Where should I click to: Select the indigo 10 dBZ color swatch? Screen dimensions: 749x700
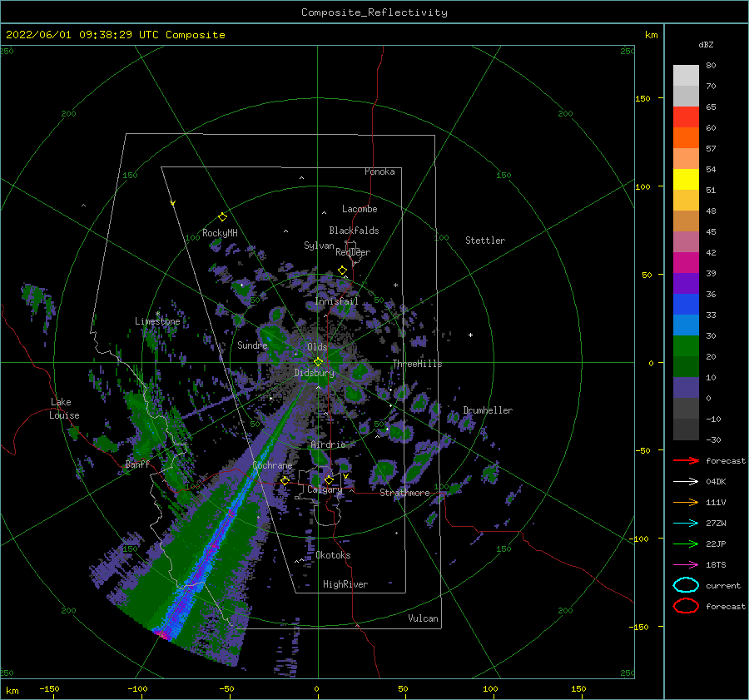tap(686, 388)
